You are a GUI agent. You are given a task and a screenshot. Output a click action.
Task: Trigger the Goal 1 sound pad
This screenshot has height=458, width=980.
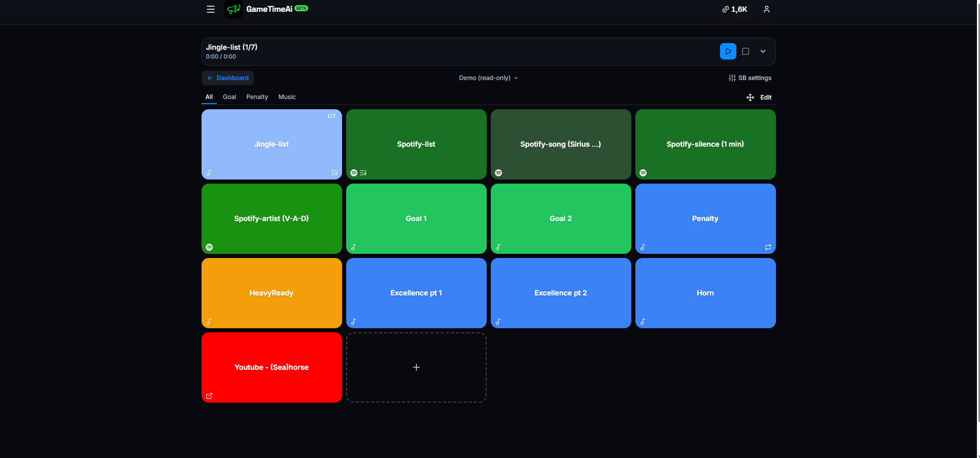pyautogui.click(x=416, y=218)
